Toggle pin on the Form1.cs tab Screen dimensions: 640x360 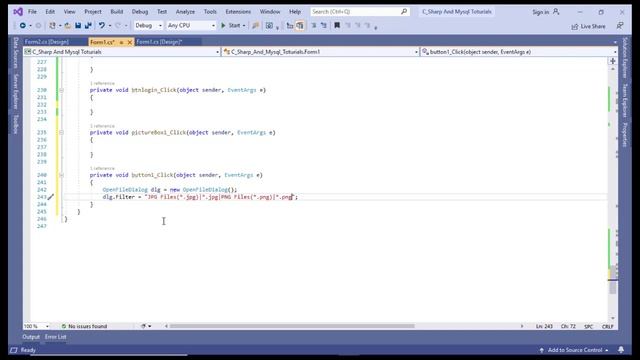click(x=121, y=42)
